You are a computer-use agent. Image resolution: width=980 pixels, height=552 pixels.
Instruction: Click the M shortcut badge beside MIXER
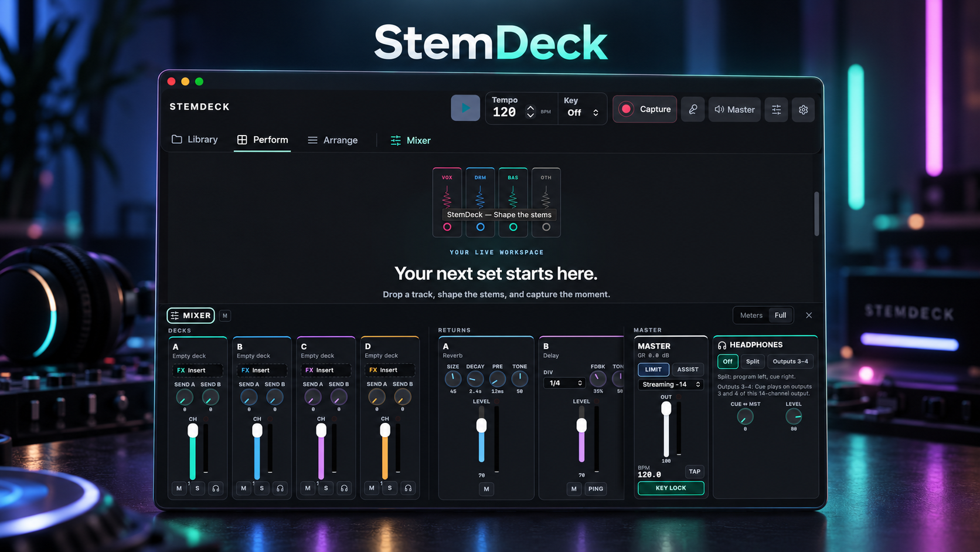coord(225,316)
